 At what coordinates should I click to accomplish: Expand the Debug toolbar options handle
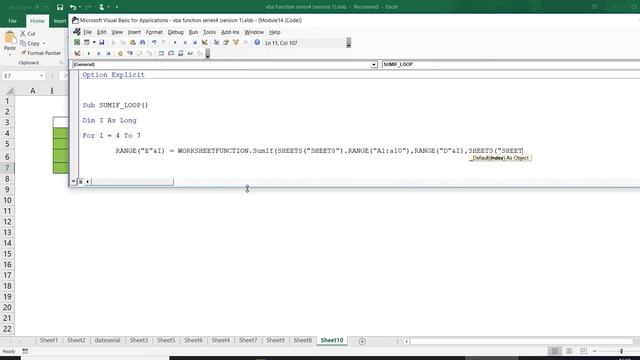pyautogui.click(x=208, y=54)
